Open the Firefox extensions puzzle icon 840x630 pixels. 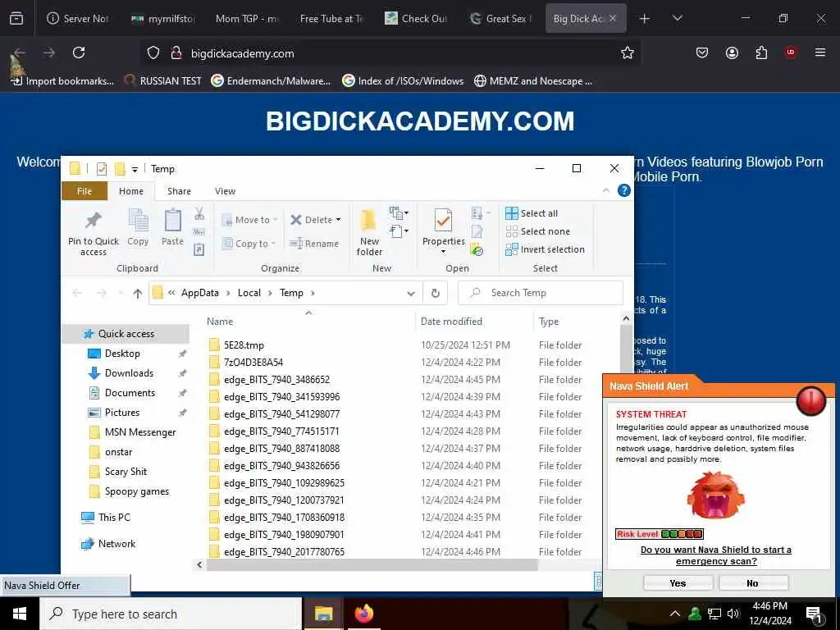point(761,52)
